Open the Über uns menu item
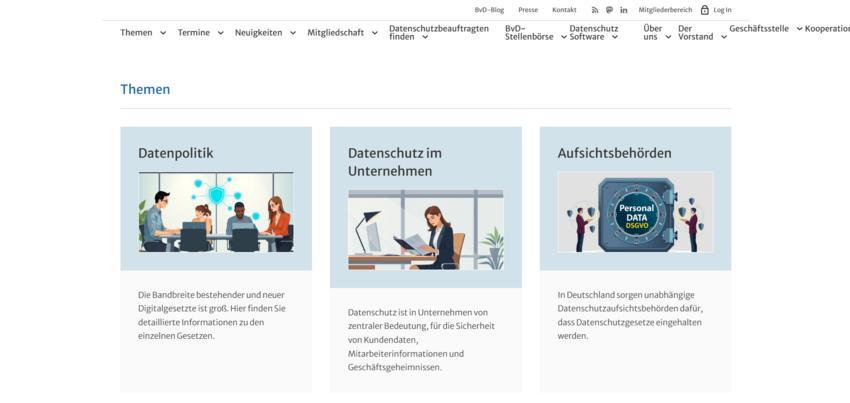850x403 pixels. pos(653,33)
